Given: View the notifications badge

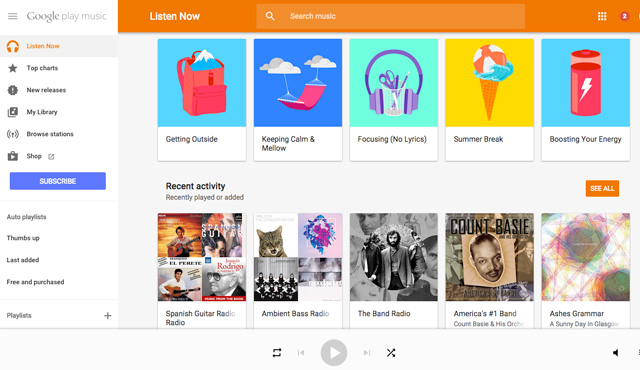Looking at the screenshot, I should click(624, 16).
